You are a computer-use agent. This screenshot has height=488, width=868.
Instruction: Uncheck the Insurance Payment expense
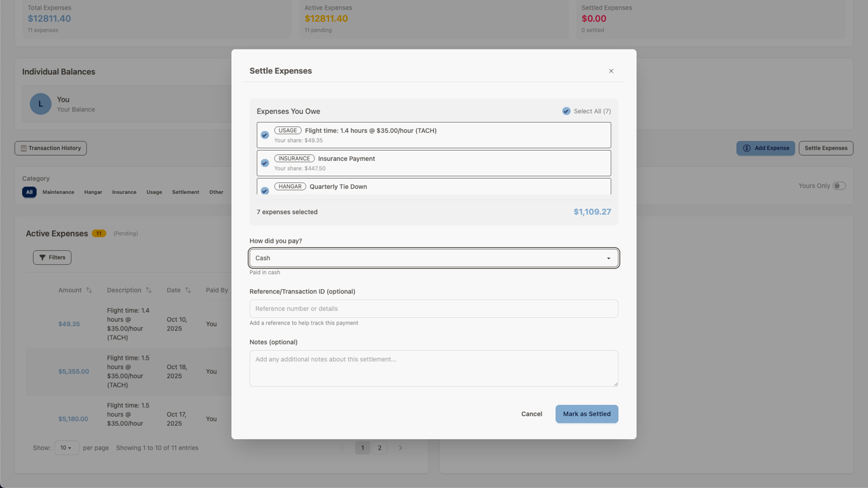click(265, 163)
